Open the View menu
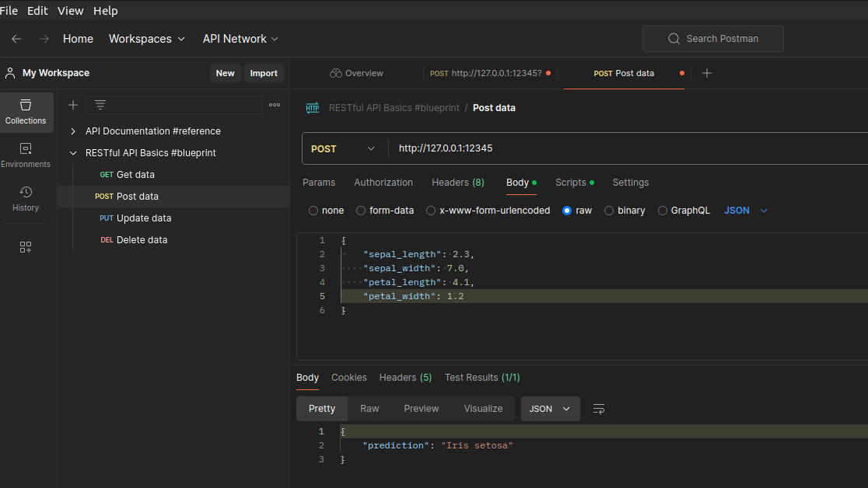The height and width of the screenshot is (488, 868). (x=70, y=10)
